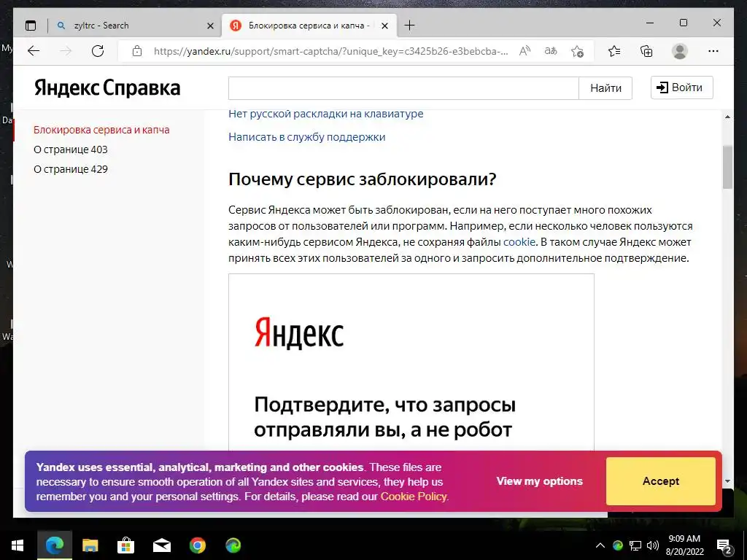
Task: Open the browser profile avatar
Action: [x=680, y=51]
